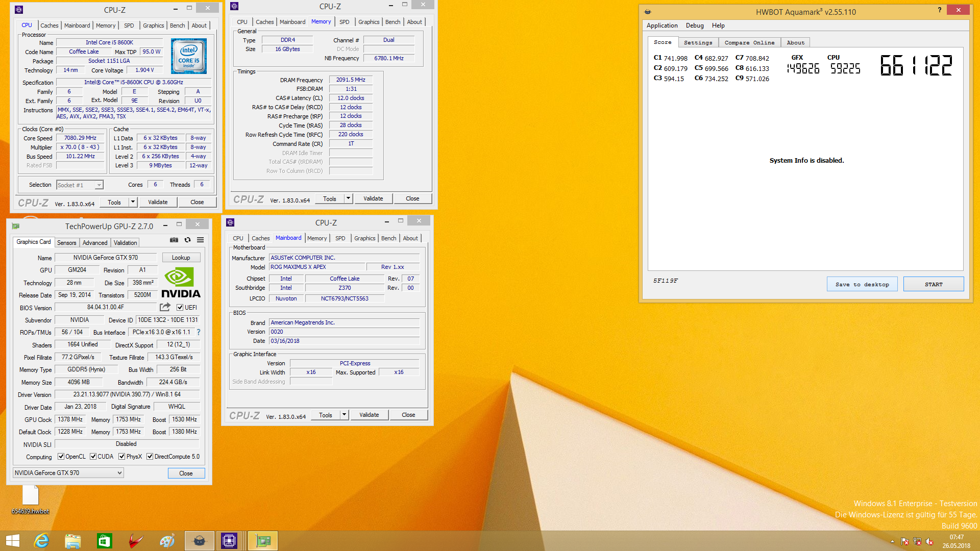Click the Intel Core i5 badge in CPU-Z
The height and width of the screenshot is (551, 980).
point(188,56)
